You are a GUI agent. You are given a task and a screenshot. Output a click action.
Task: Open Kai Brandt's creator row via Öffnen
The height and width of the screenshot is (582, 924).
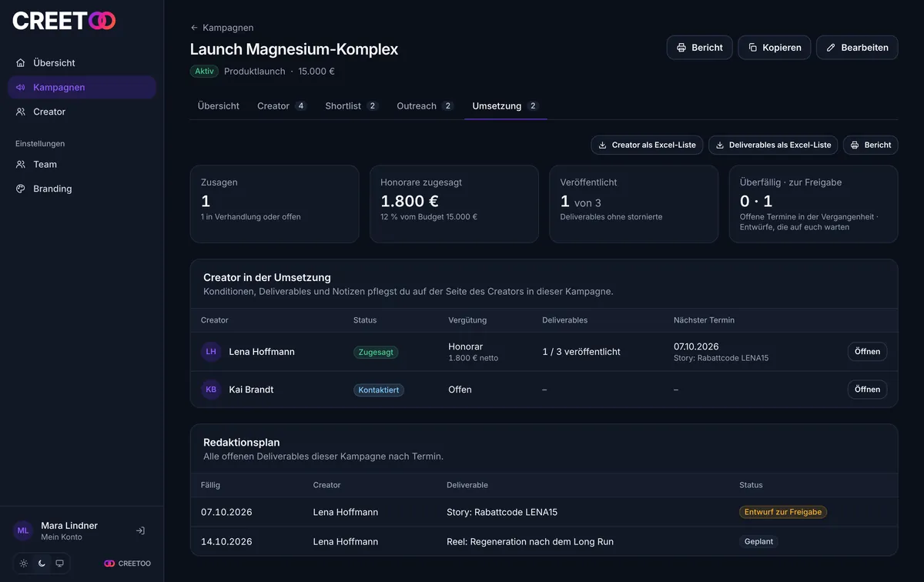tap(867, 390)
